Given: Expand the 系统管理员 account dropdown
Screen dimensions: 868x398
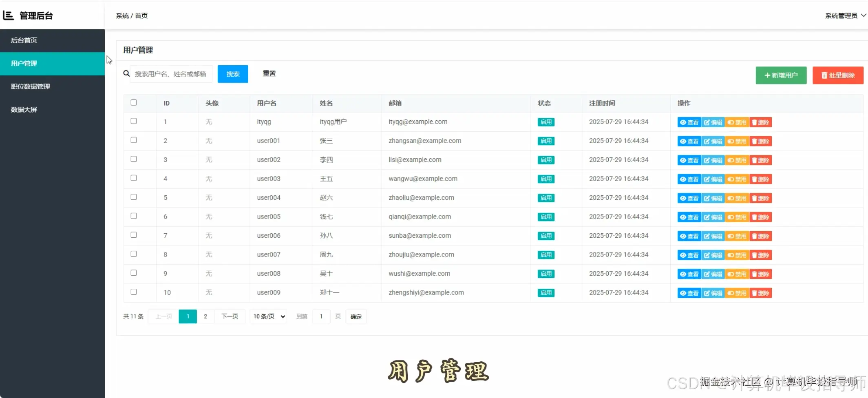Looking at the screenshot, I should (845, 15).
